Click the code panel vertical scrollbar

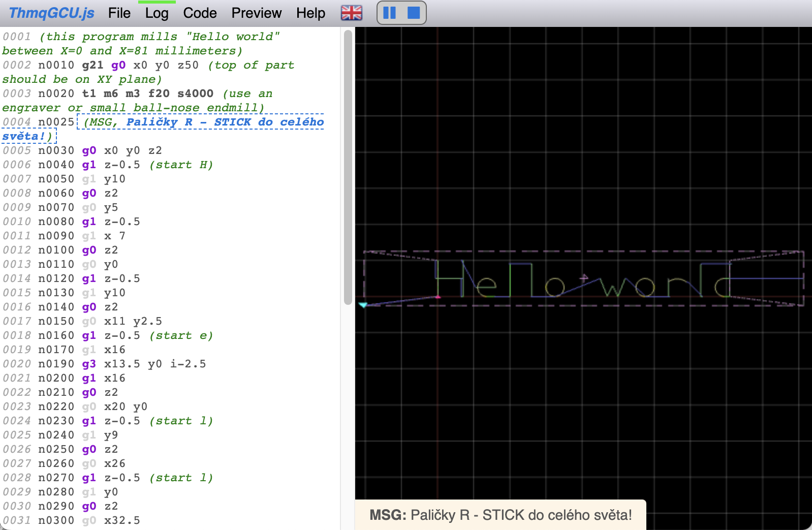[x=348, y=168]
